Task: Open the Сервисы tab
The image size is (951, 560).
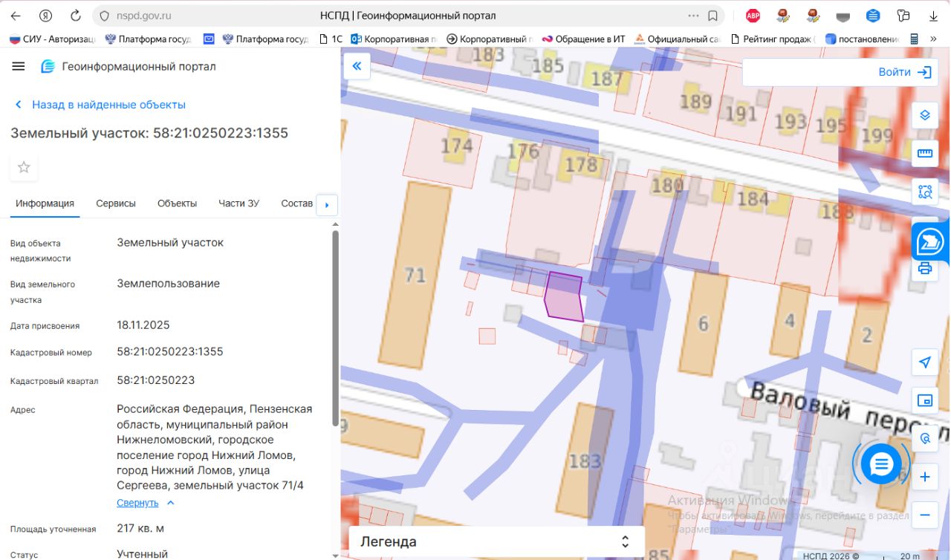Action: point(116,204)
